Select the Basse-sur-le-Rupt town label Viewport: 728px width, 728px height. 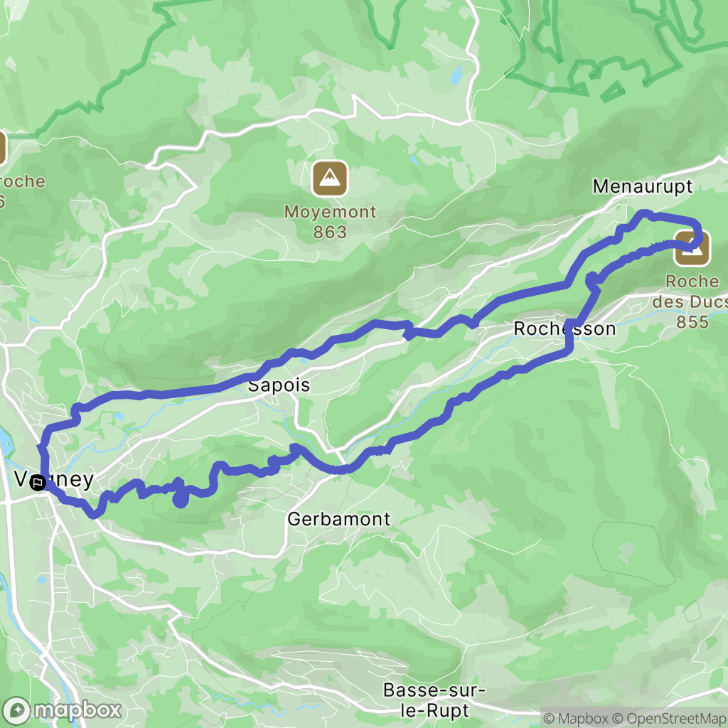click(x=434, y=700)
